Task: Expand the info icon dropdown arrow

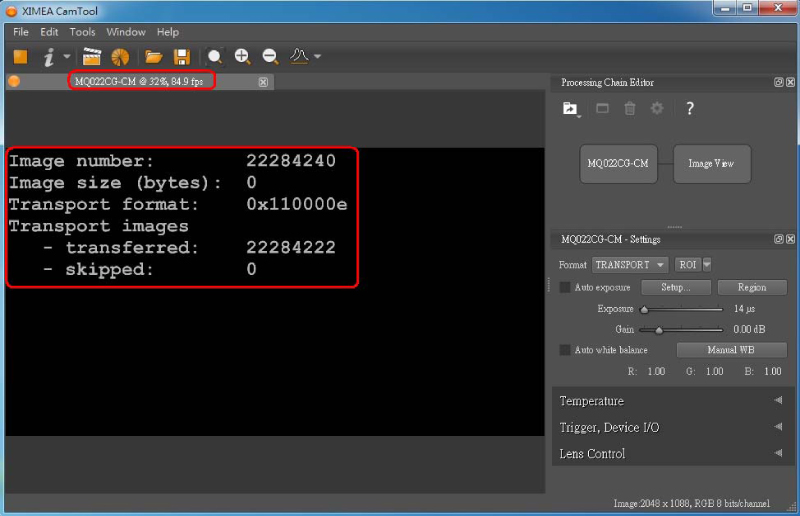Action: tap(67, 56)
